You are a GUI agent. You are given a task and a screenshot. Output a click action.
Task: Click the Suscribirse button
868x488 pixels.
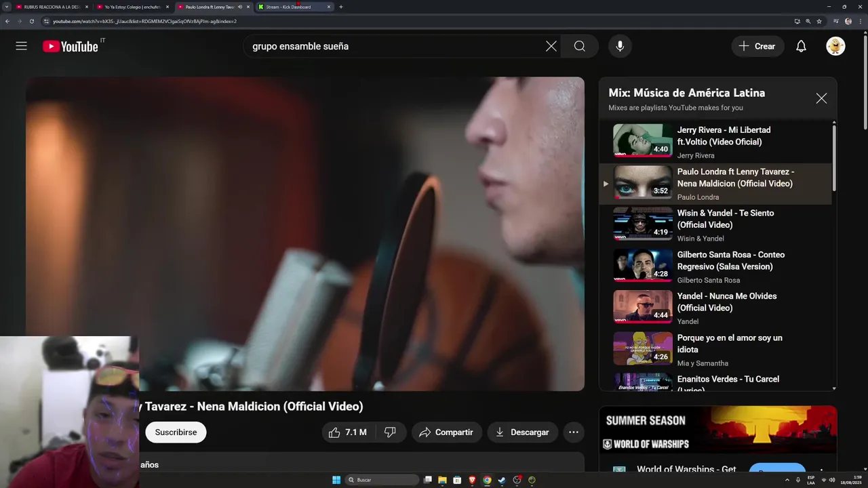tap(176, 432)
